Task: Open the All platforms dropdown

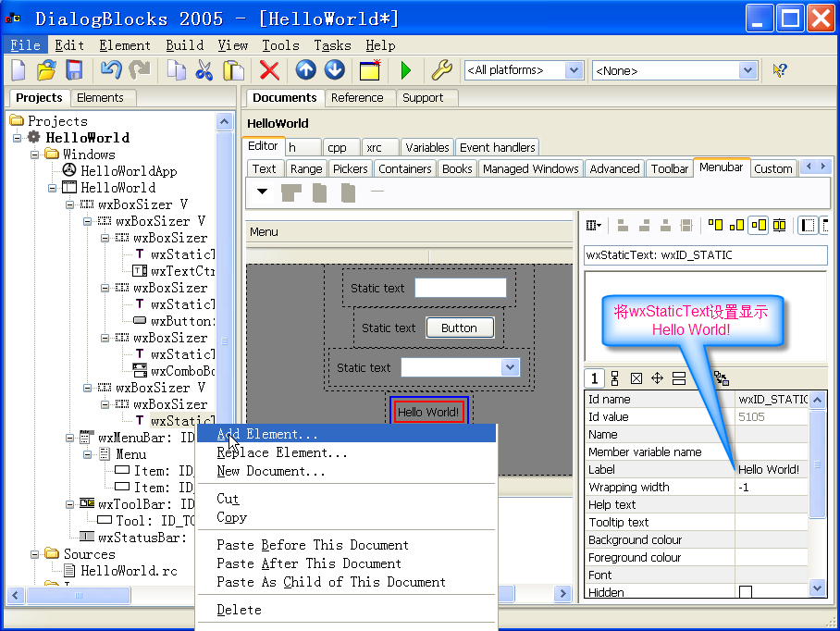Action: [x=574, y=70]
